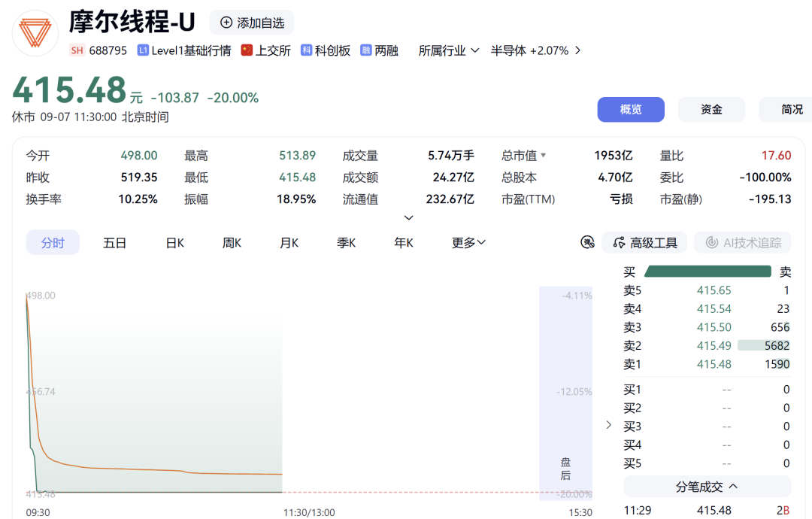This screenshot has width=812, height=519.
Task: Select the 周K chart tab
Action: click(x=232, y=243)
